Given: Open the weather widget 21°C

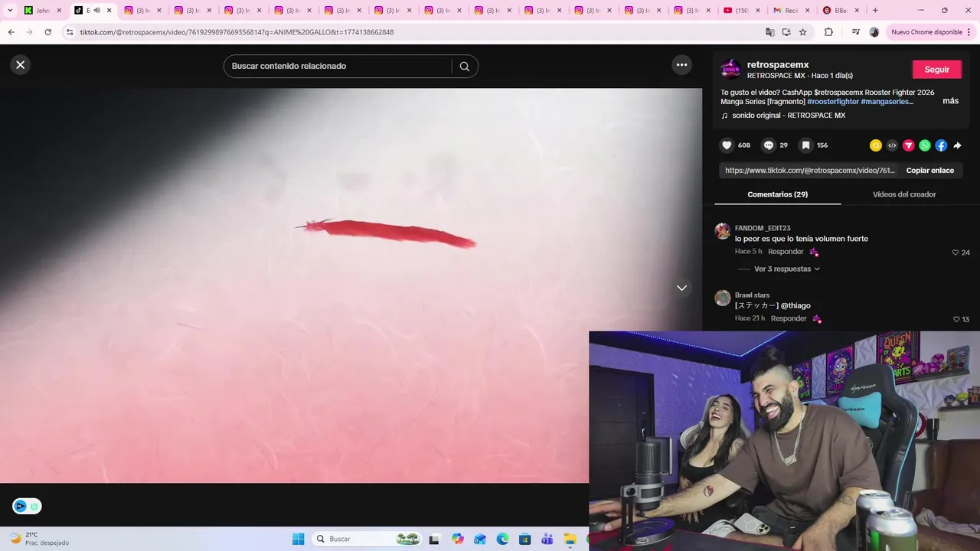Looking at the screenshot, I should point(38,539).
